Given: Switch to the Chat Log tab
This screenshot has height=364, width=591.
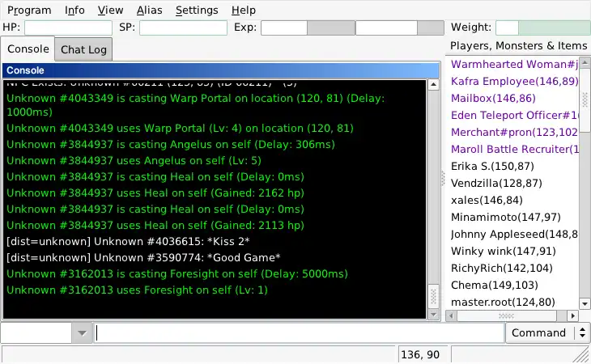Looking at the screenshot, I should (x=83, y=49).
